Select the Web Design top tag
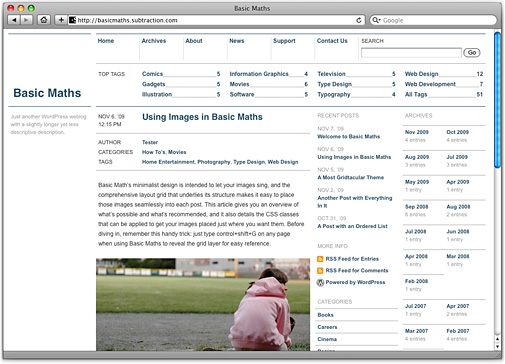Viewport: 505px width, 364px height. pyautogui.click(x=421, y=74)
